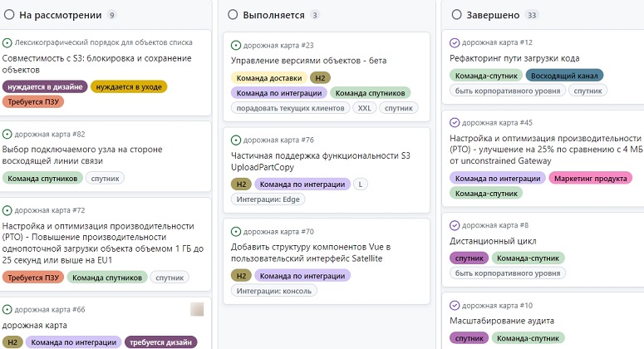Click the 'Маркетинг продукта' pink label

point(590,177)
